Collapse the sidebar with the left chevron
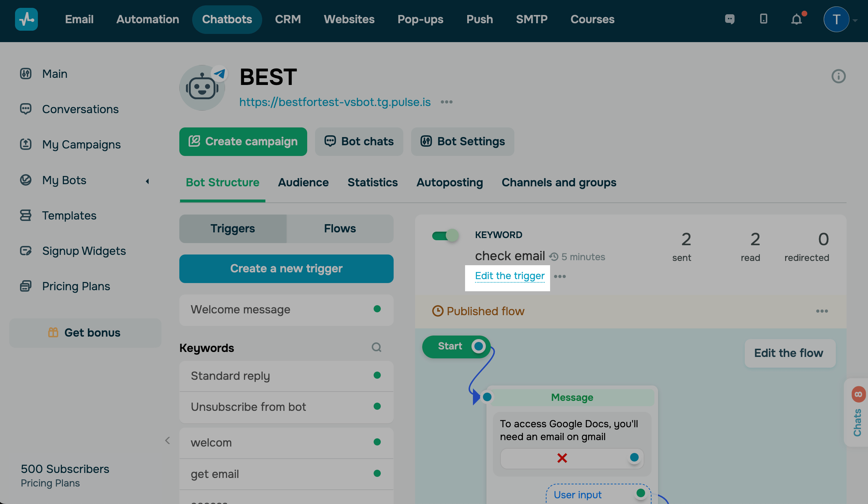 (x=168, y=440)
